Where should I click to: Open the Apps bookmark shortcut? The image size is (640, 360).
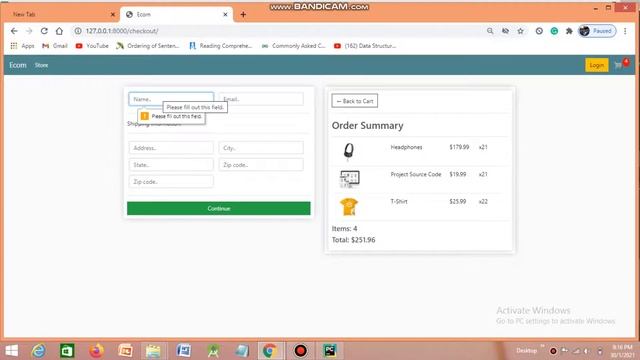[x=22, y=46]
